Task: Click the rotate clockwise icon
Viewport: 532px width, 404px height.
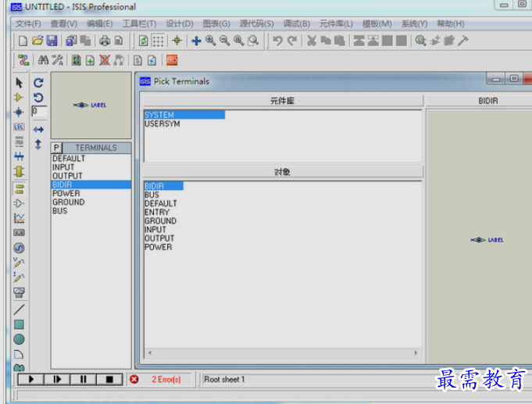Action: coord(38,83)
